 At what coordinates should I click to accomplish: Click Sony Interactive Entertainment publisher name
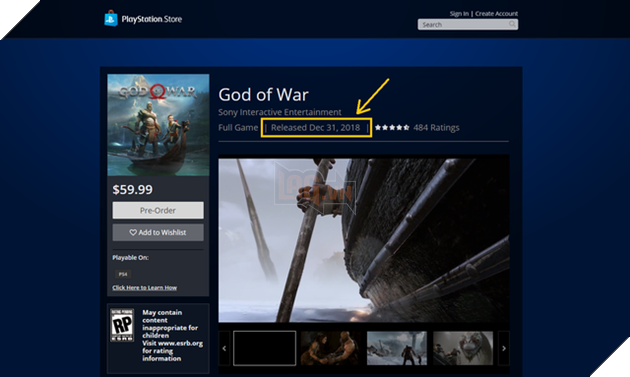tap(280, 112)
